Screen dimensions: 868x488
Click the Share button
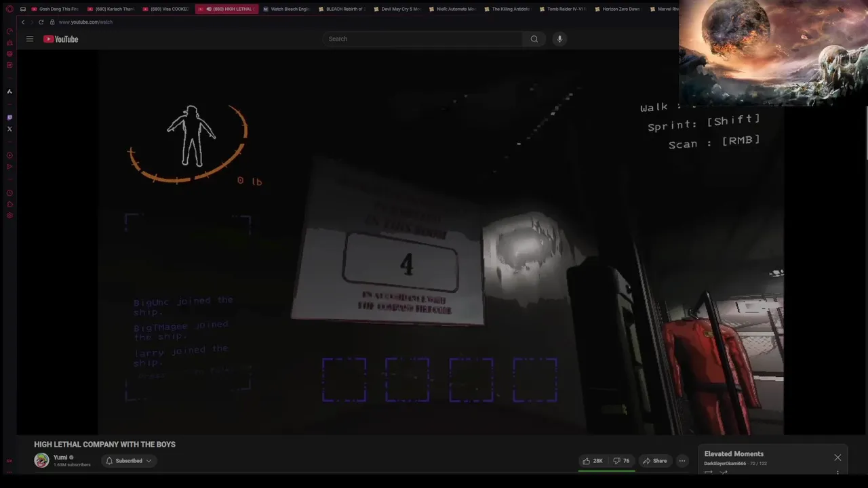(x=655, y=461)
